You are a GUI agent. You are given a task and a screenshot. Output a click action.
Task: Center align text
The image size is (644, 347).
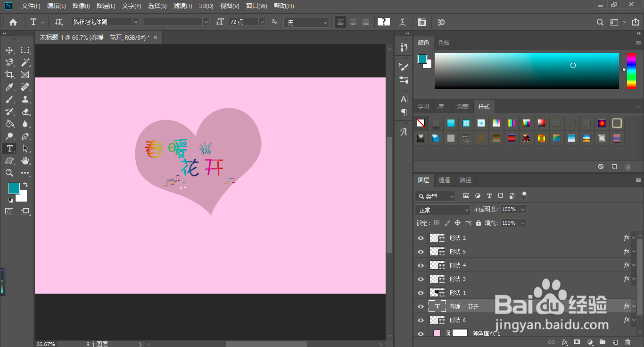(x=353, y=22)
